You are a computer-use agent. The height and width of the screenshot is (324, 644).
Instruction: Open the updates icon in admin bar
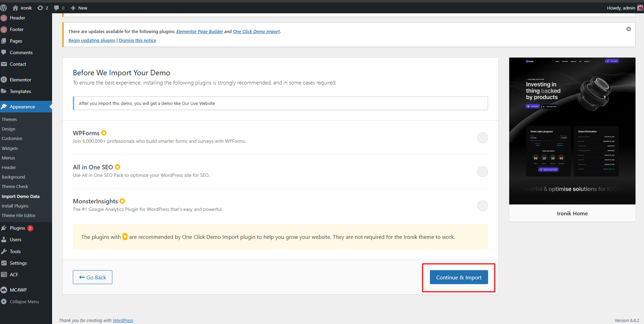click(41, 8)
